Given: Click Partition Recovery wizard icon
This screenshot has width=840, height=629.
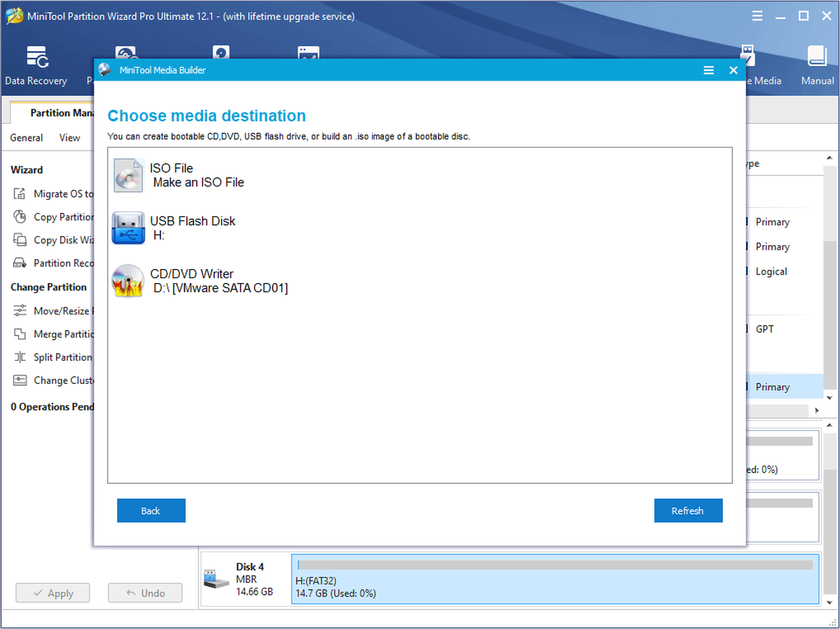Looking at the screenshot, I should [20, 263].
